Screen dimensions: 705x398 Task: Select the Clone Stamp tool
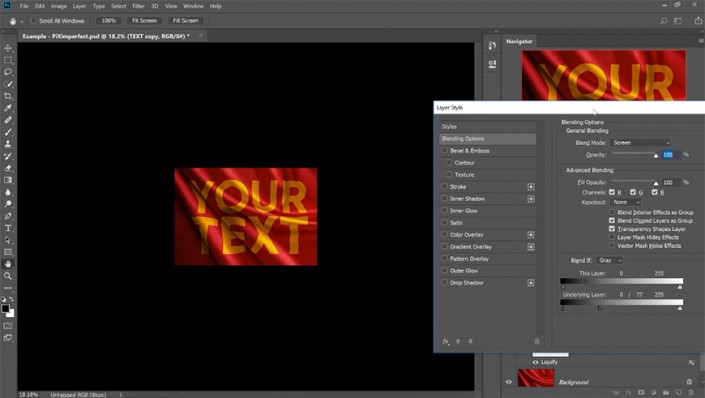tap(8, 144)
